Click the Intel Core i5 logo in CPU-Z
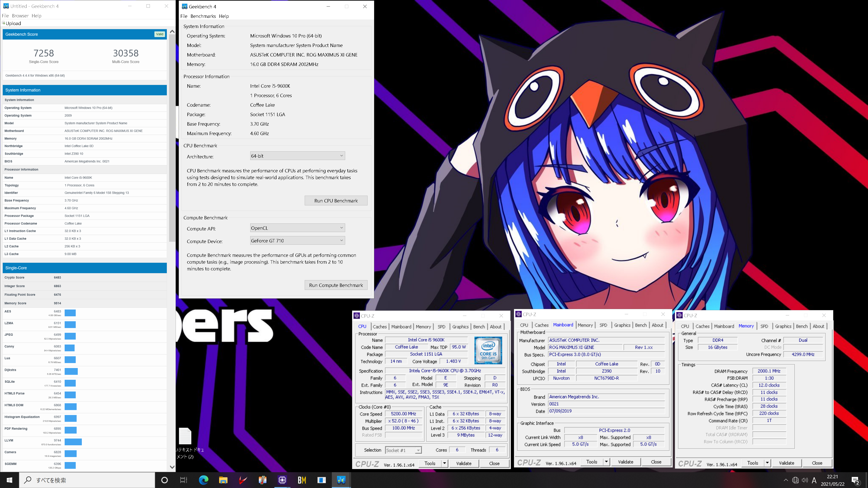Screen dimensions: 868x488 pyautogui.click(x=488, y=350)
